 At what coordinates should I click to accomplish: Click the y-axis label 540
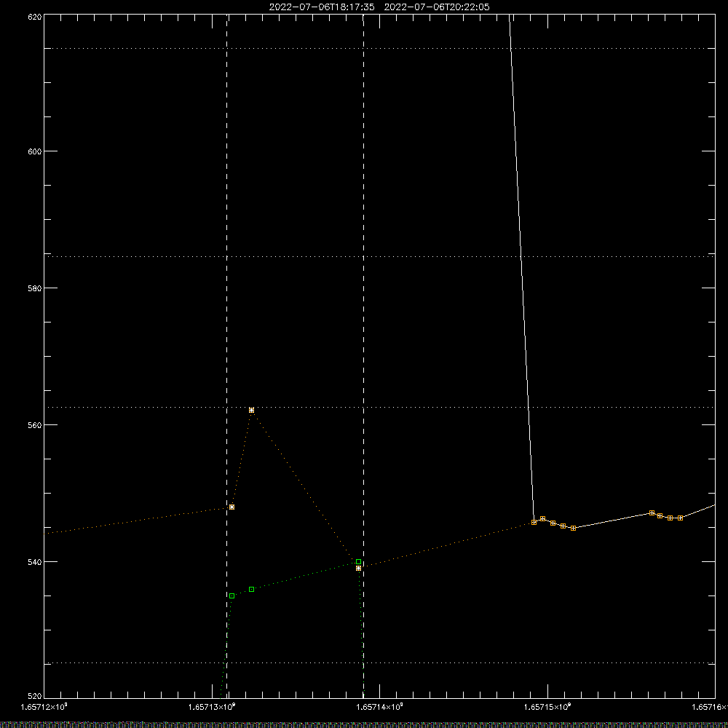point(35,562)
